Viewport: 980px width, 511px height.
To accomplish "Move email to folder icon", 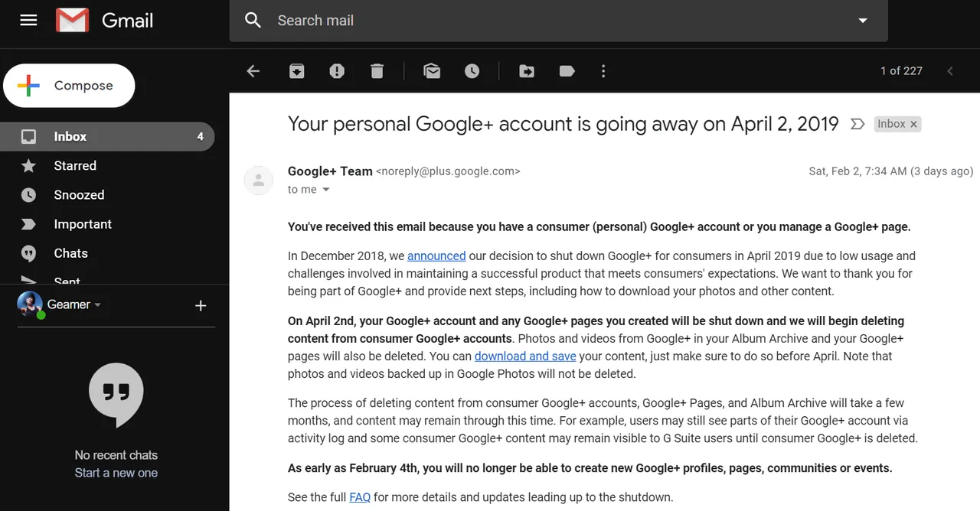I will (527, 71).
